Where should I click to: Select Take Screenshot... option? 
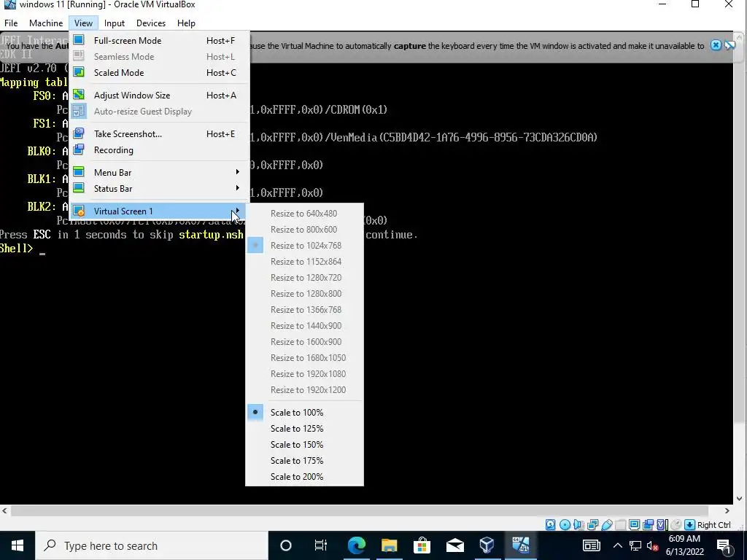click(159, 134)
